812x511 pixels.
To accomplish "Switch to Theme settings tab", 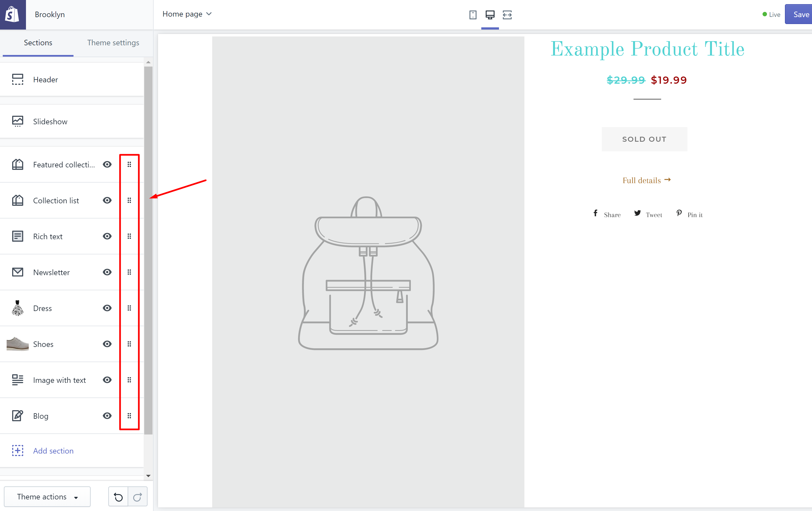I will [x=113, y=42].
